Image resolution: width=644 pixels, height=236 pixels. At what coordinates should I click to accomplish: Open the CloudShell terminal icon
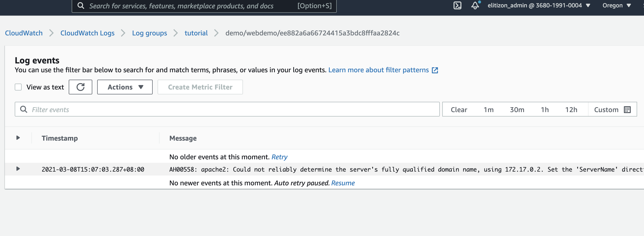457,5
